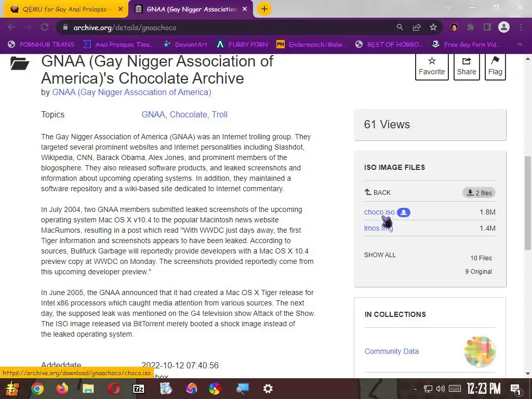
Task: Click the share page icon in address bar
Action: click(417, 28)
